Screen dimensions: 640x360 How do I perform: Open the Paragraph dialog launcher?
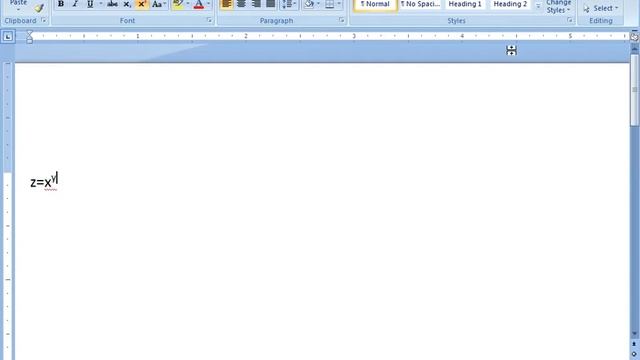(342, 20)
